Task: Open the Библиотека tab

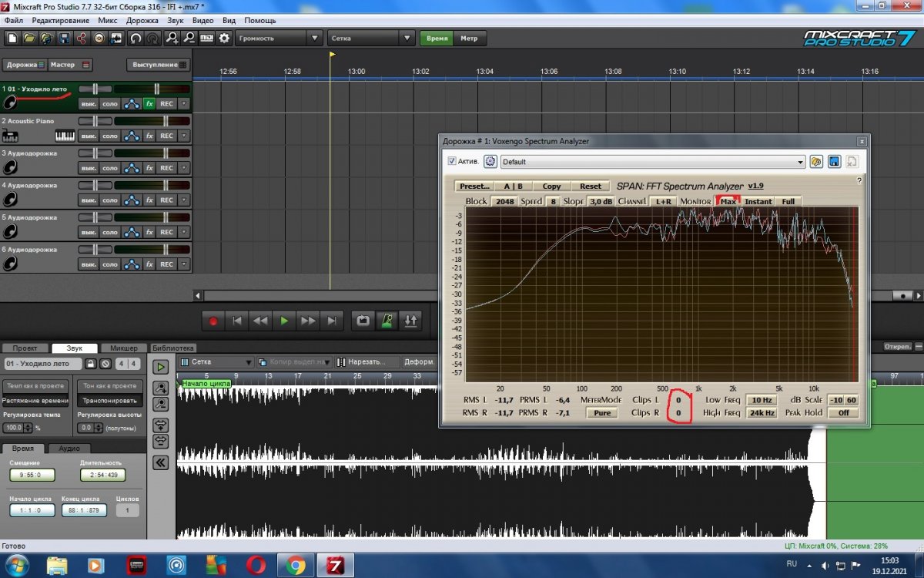Action: click(173, 348)
